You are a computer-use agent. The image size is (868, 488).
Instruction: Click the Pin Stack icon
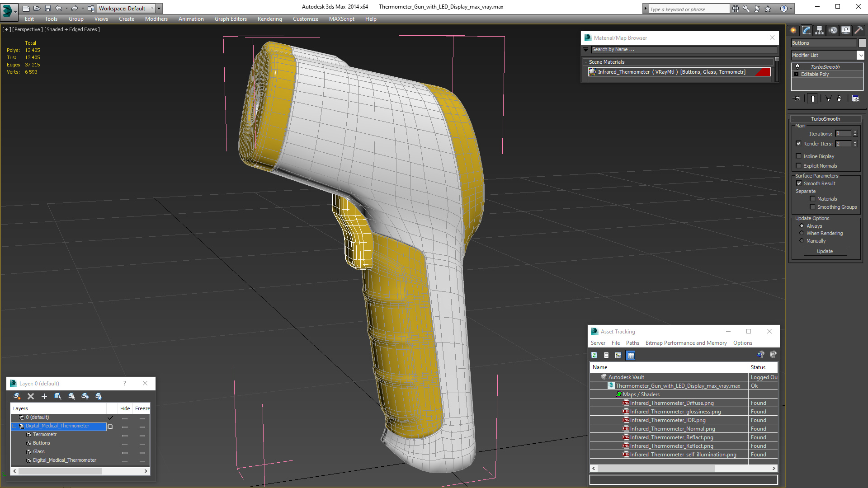click(797, 98)
